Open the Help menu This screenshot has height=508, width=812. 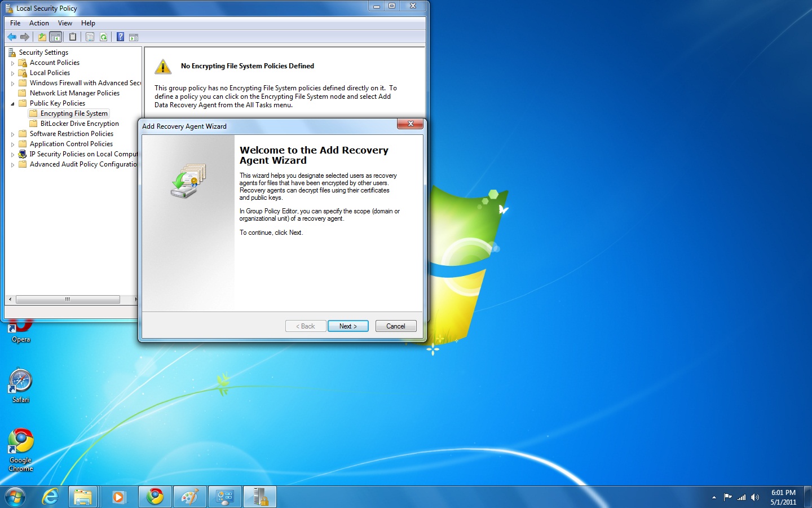[x=88, y=23]
